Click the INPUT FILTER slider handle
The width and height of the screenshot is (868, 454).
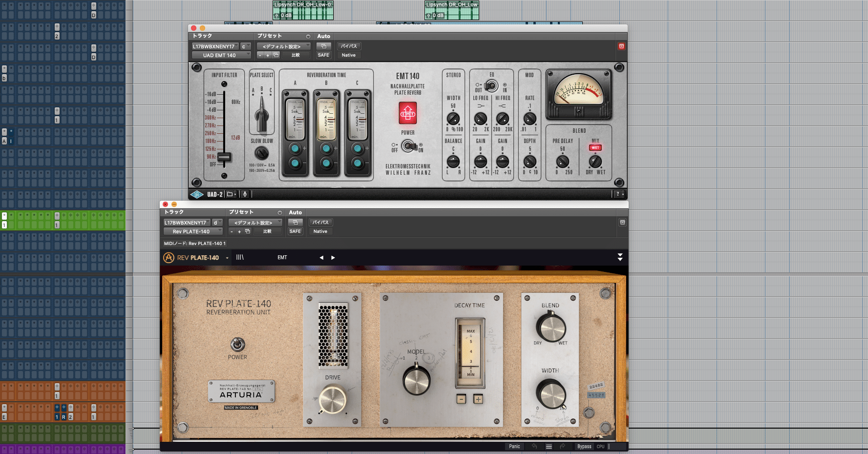(x=224, y=157)
